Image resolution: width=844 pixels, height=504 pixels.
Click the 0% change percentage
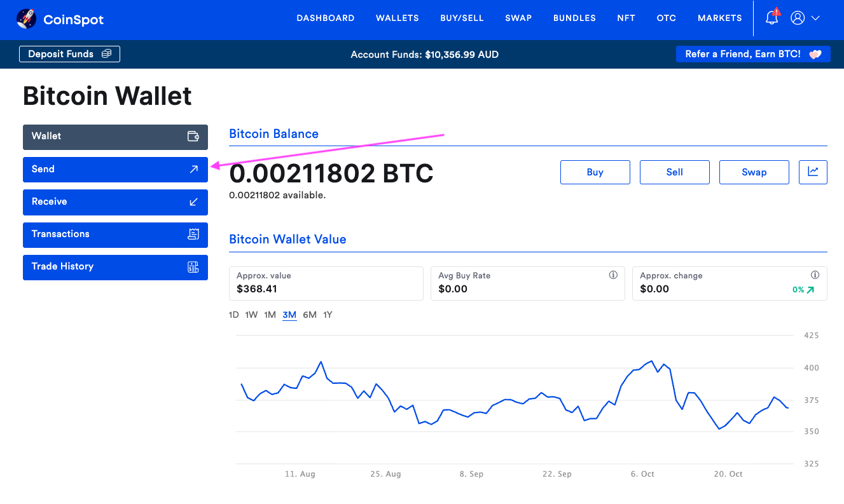(x=798, y=290)
